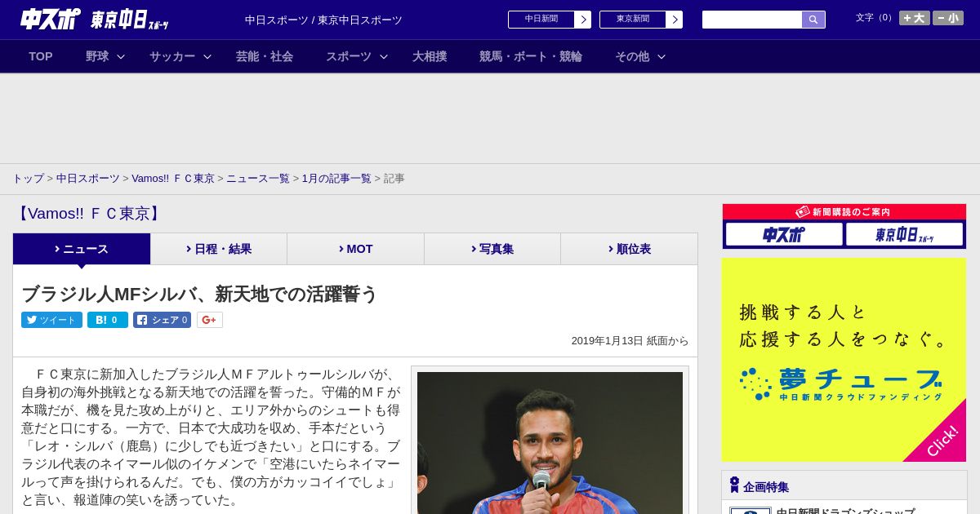The image size is (980, 514).
Task: Click the 新聞購読のご案内 banner header
Action: [844, 211]
